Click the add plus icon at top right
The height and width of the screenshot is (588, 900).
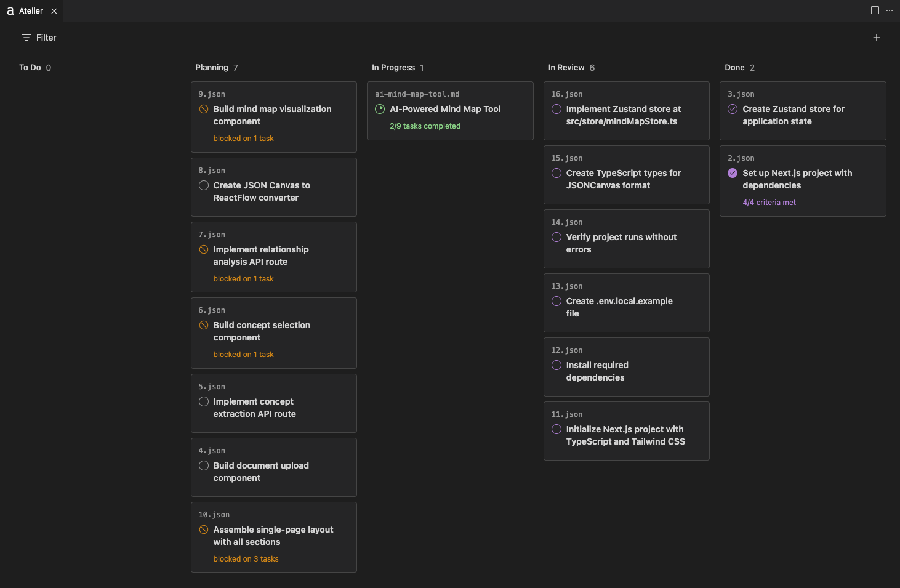(877, 38)
